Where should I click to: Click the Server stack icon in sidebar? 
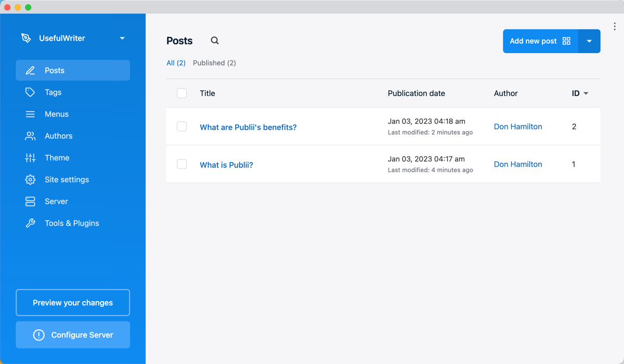coord(30,201)
